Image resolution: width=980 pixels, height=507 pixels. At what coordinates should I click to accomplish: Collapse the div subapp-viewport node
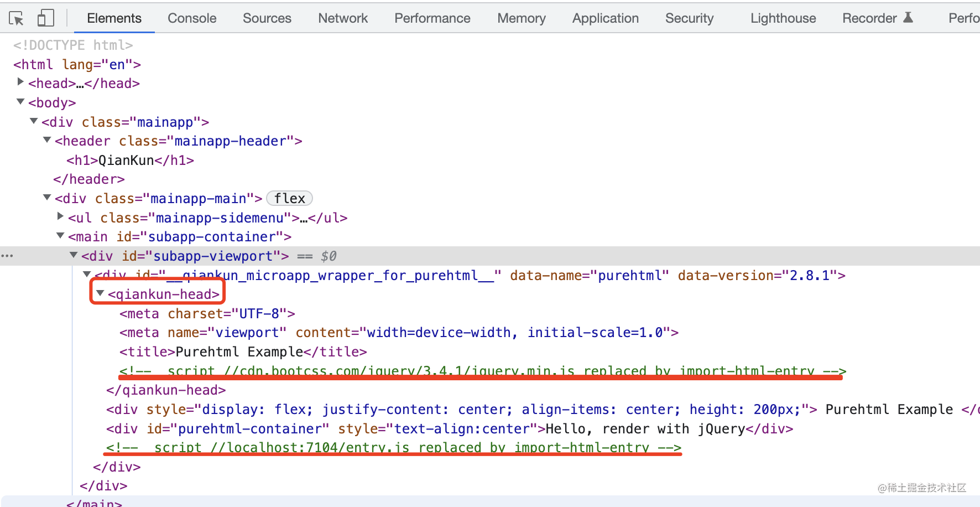pos(74,255)
